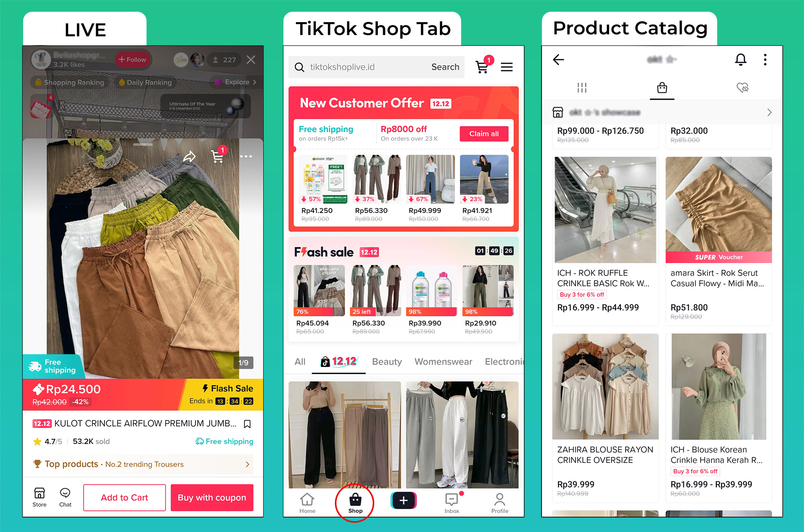804x532 pixels.
Task: Select the Womenswear tab in Shop Tab
Action: [x=445, y=362]
